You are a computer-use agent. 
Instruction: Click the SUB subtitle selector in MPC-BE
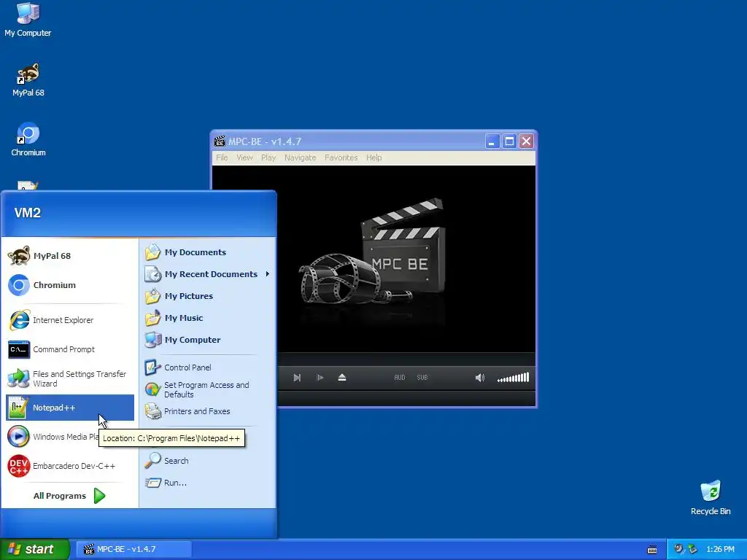tap(422, 378)
